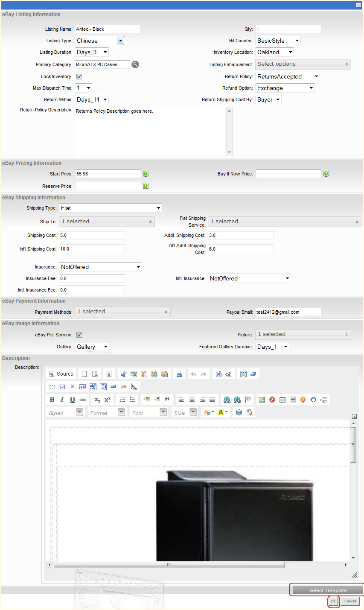Open the Gallery dropdown
Image resolution: width=364 pixels, height=610 pixels.
point(92,347)
